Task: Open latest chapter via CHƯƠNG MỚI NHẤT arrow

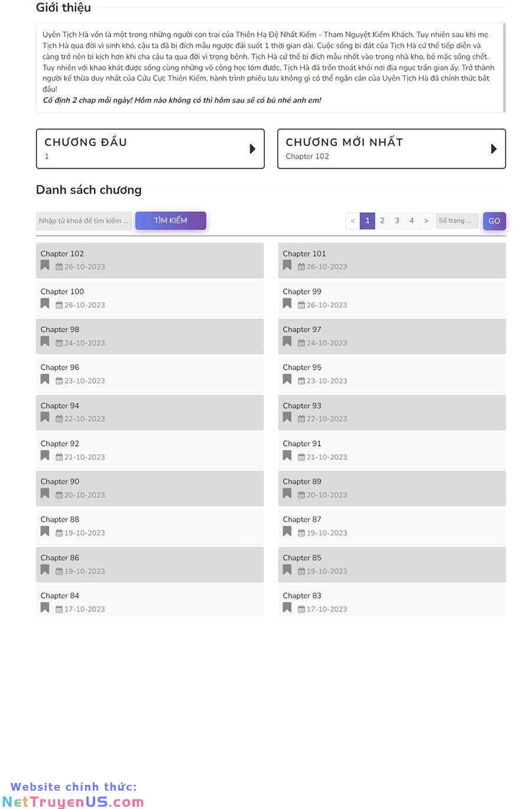Action: [494, 149]
